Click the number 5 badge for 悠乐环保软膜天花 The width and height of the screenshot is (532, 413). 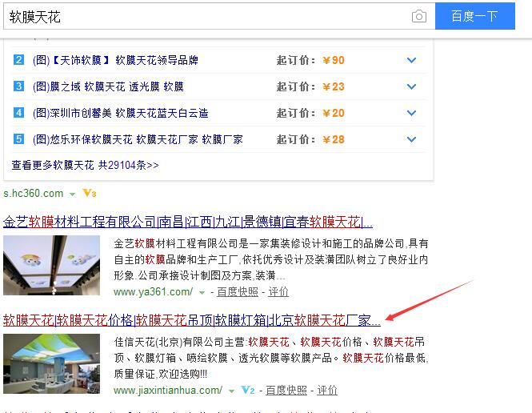pyautogui.click(x=19, y=139)
